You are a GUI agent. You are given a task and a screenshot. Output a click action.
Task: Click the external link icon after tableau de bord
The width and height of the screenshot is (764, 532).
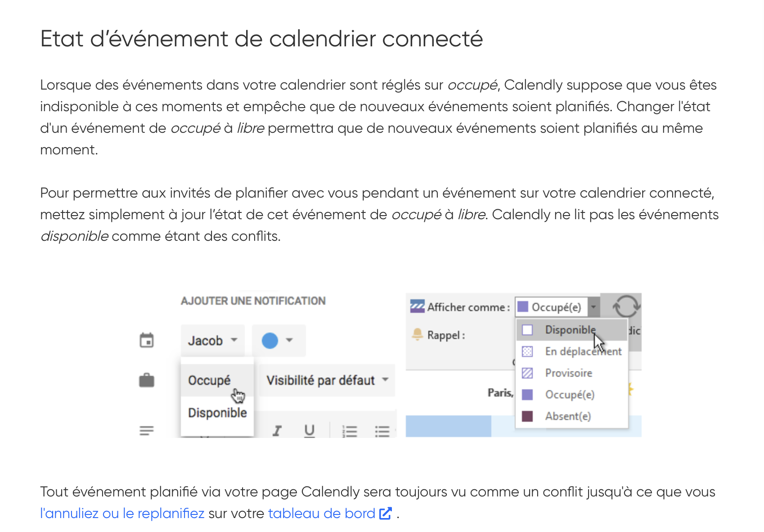tap(386, 513)
